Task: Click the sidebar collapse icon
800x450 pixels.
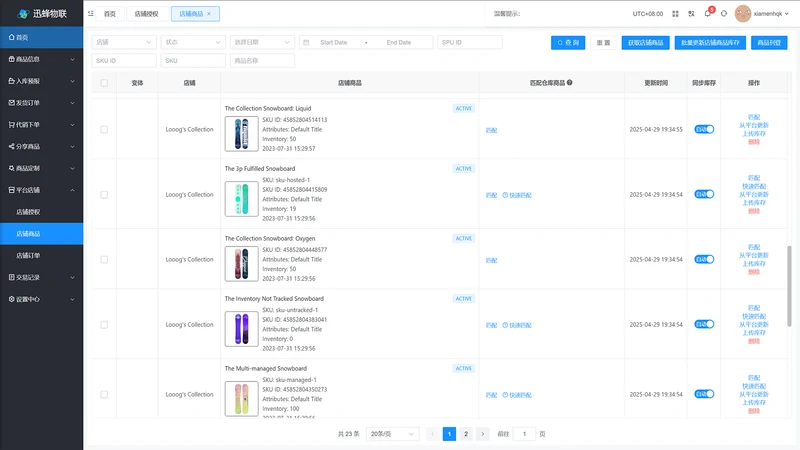Action: click(91, 13)
